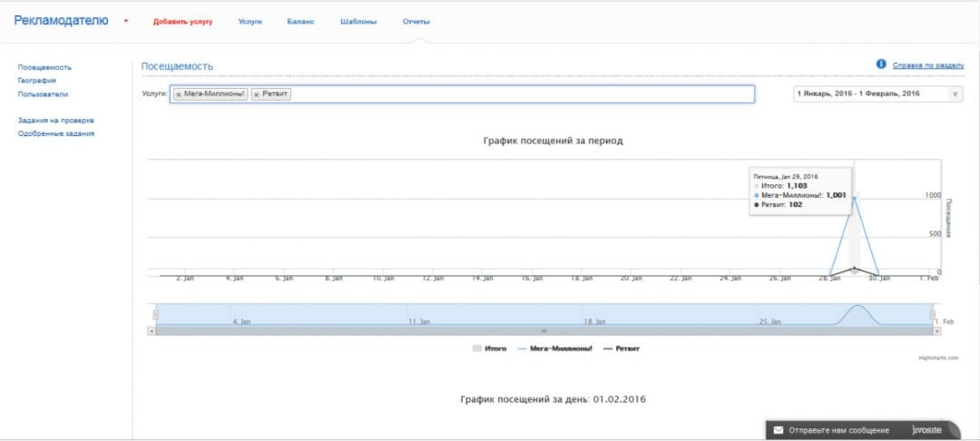980x441 pixels.
Task: Click the navigator left range handle
Action: click(x=156, y=315)
